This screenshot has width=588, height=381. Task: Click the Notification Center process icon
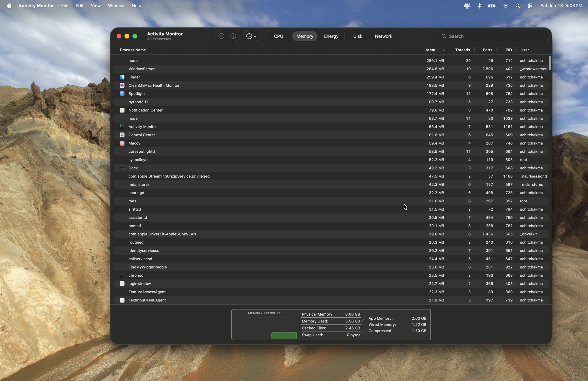coord(122,110)
